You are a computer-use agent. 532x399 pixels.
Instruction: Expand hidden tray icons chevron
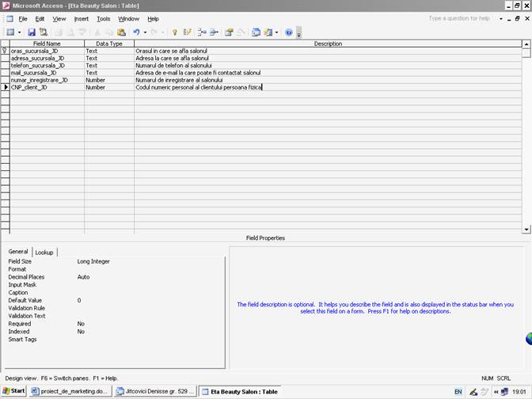pyautogui.click(x=496, y=392)
